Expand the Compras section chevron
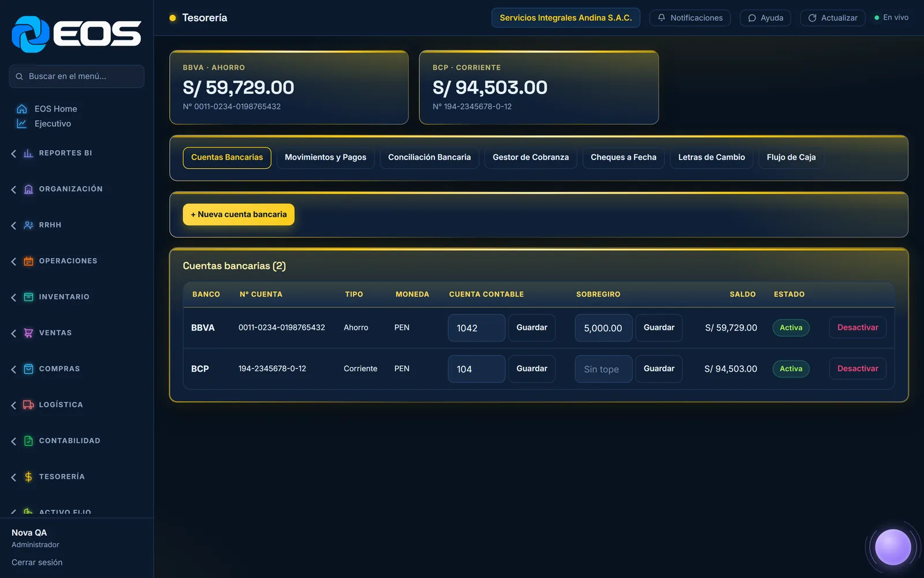 coord(14,369)
